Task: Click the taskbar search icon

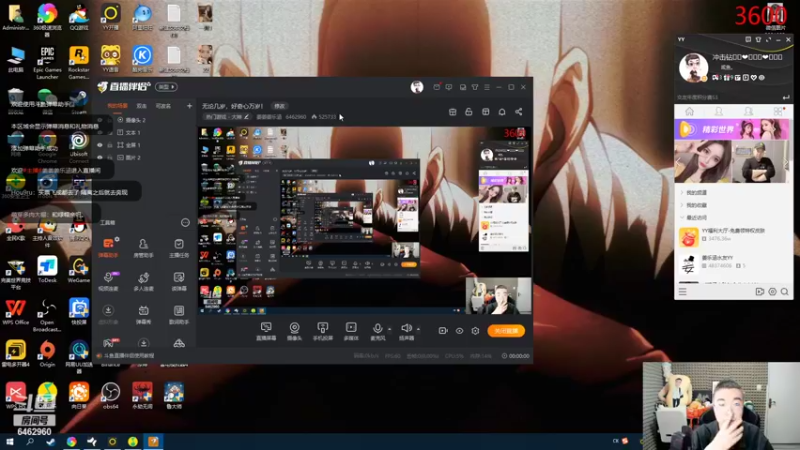Action: tap(30, 442)
